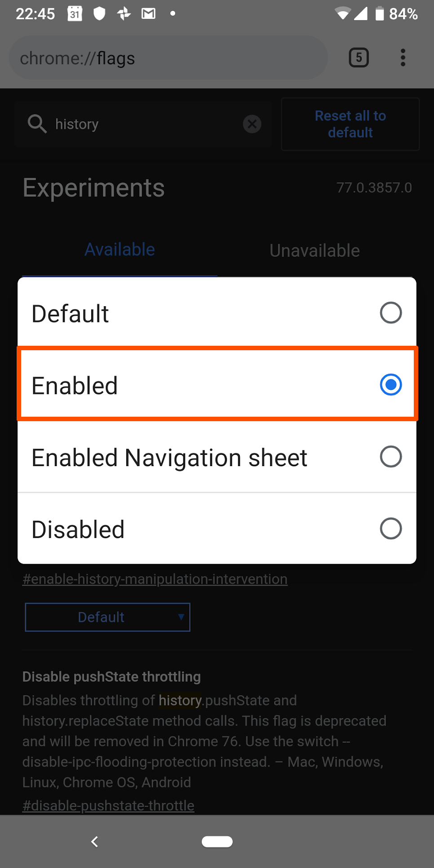Tap the shield notification icon in status bar
Viewport: 434px width, 868px height.
pyautogui.click(x=99, y=14)
